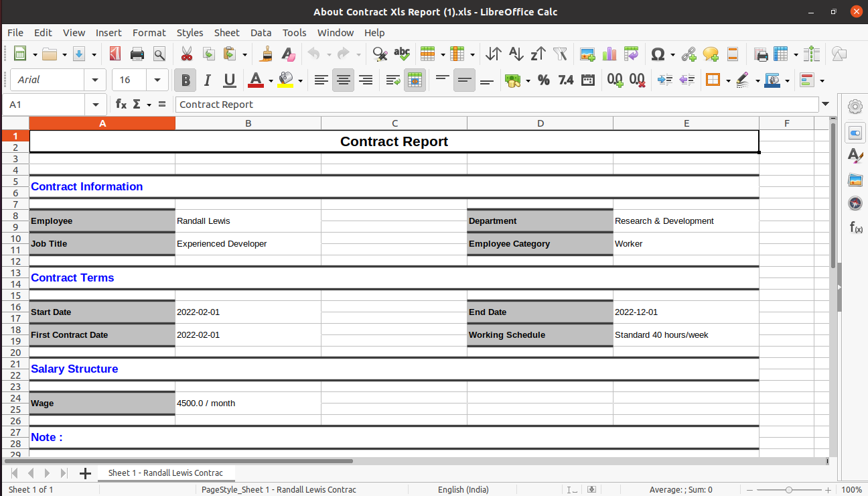Toggle Print Preview icon
The width and height of the screenshot is (868, 496).
pos(159,54)
